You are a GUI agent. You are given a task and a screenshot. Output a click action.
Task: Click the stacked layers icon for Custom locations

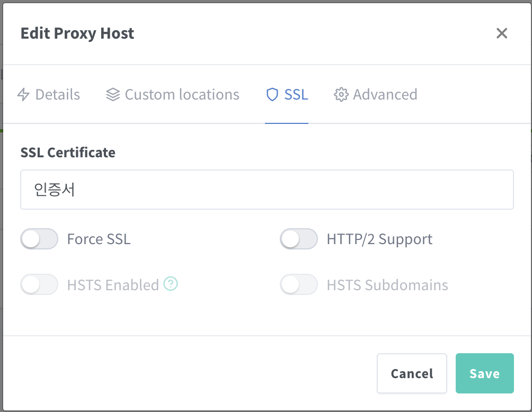(x=113, y=95)
